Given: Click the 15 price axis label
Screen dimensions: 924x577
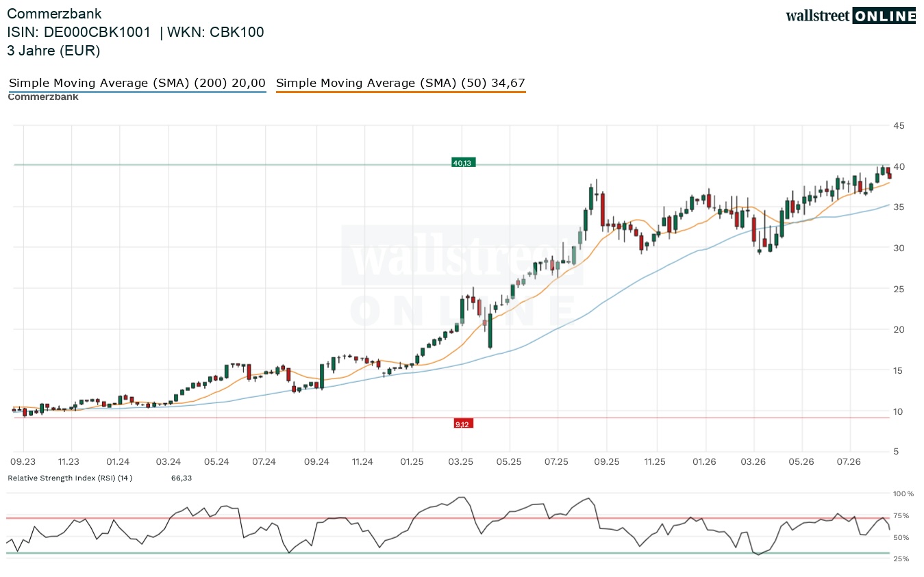Looking at the screenshot, I should [x=899, y=371].
